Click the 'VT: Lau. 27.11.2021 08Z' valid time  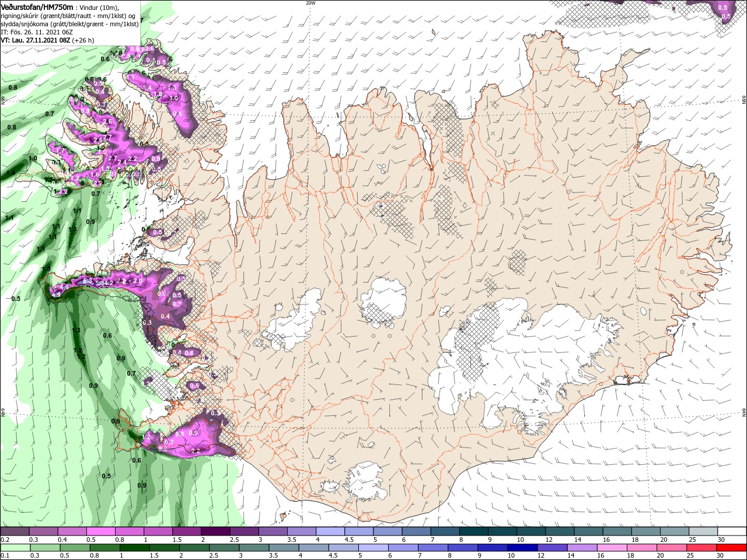tap(34, 40)
